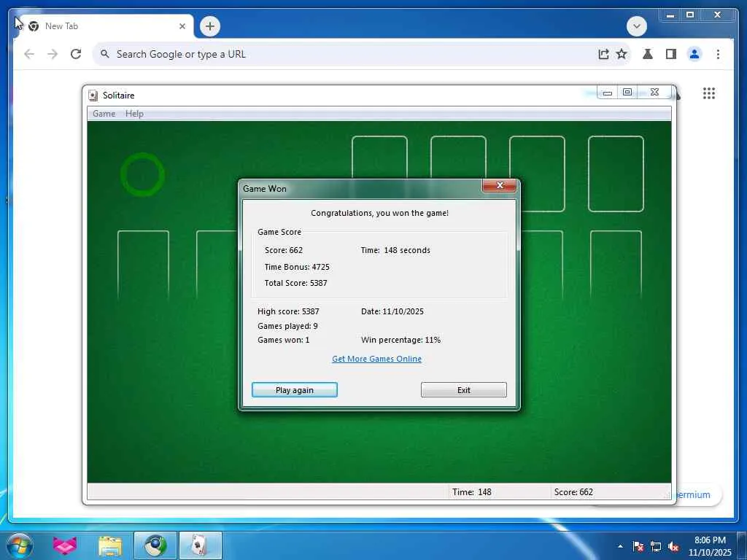Image resolution: width=747 pixels, height=560 pixels.
Task: Open the Windows Start menu
Action: [20, 545]
